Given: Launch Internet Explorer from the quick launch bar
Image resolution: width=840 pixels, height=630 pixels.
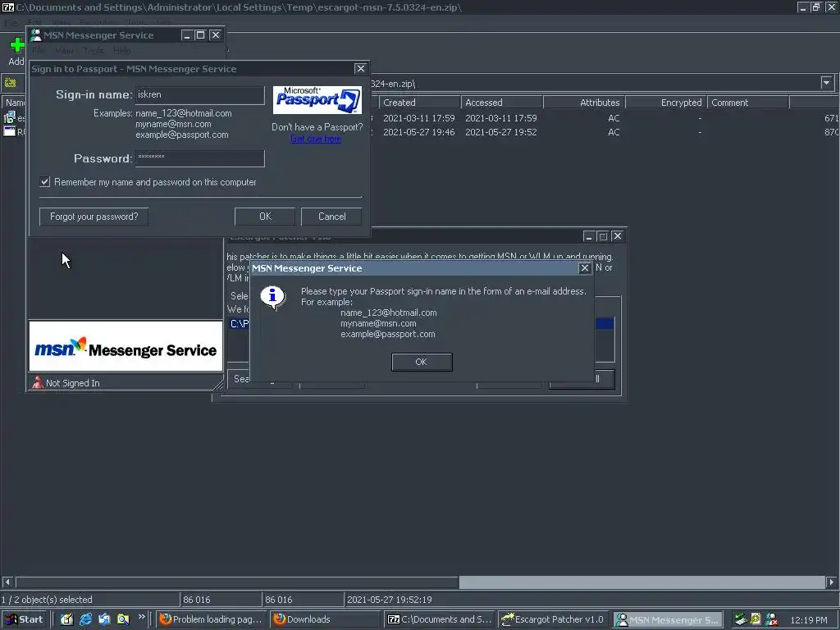Looking at the screenshot, I should [85, 619].
